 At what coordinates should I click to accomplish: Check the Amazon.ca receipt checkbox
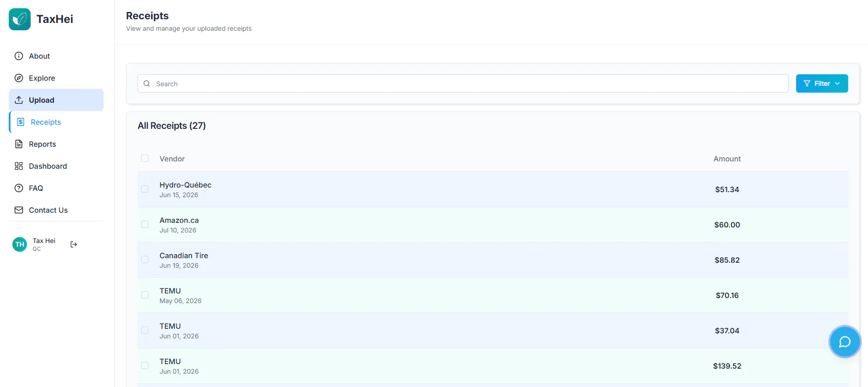(145, 224)
